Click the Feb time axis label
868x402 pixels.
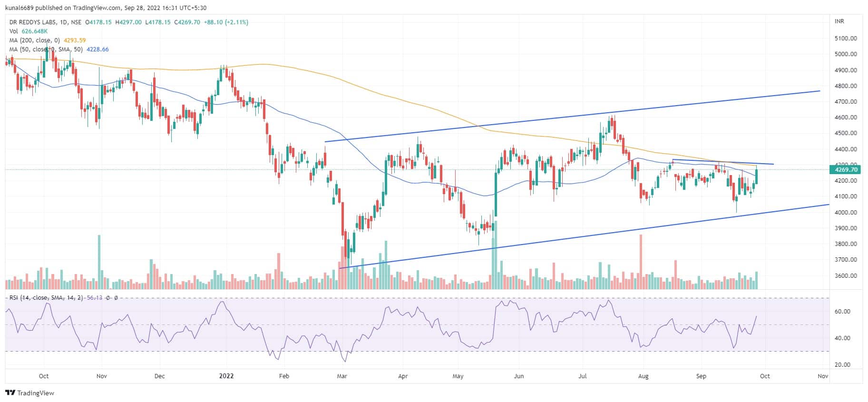(284, 376)
